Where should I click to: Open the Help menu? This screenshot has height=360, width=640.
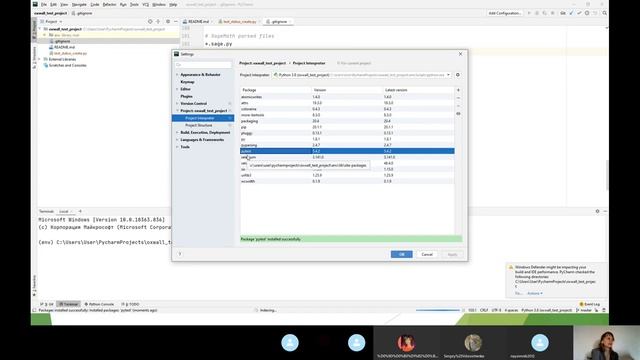[x=173, y=4]
